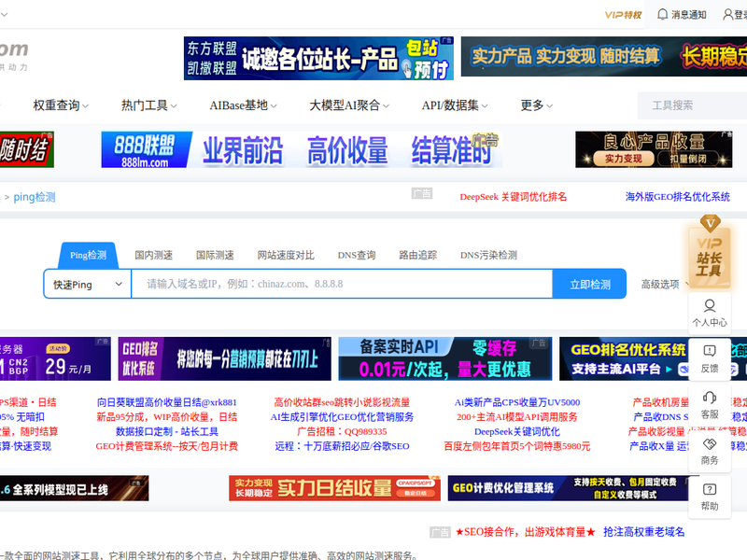Click the 备案实时API banner
This screenshot has height=560, width=747.
[445, 358]
